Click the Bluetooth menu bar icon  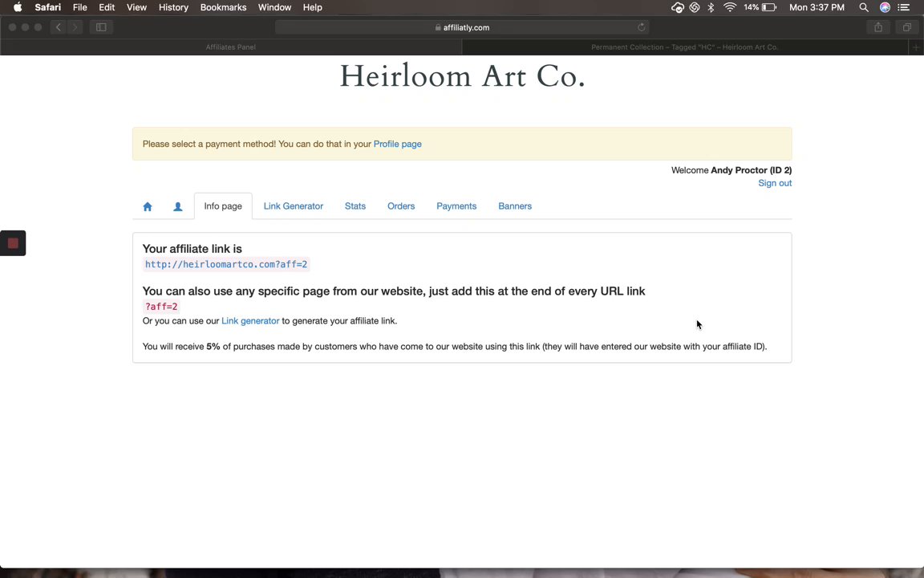click(x=711, y=7)
